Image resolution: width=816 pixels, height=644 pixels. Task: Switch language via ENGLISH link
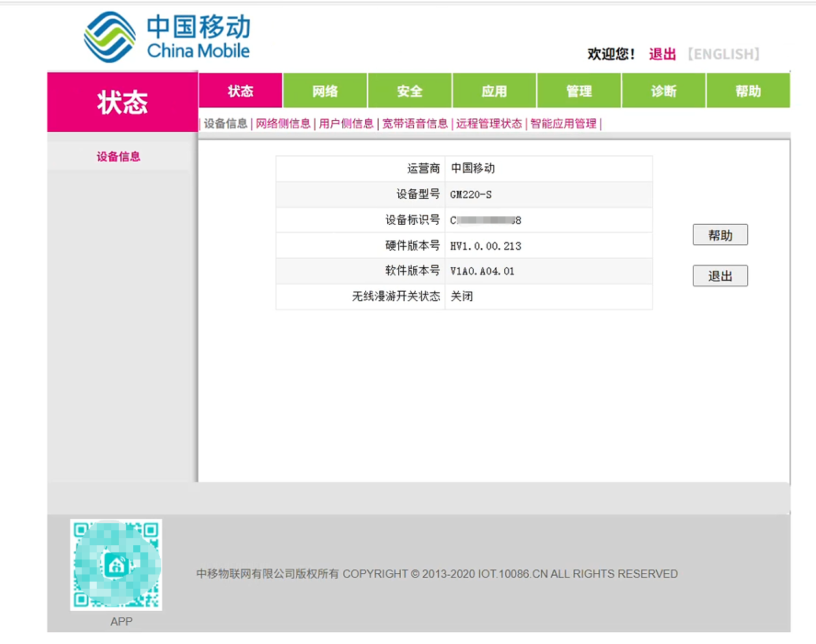click(724, 54)
